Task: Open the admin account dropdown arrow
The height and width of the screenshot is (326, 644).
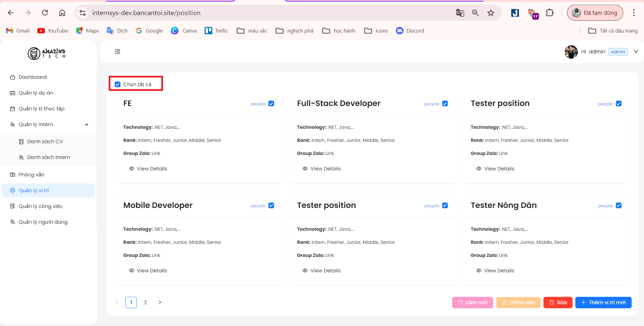Action: (636, 52)
